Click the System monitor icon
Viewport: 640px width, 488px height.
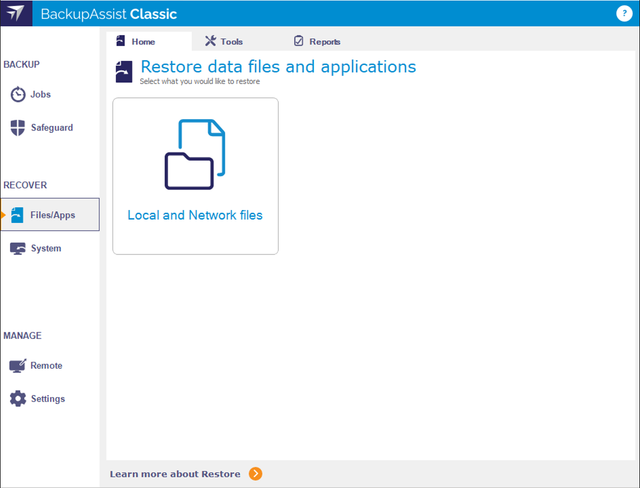18,248
